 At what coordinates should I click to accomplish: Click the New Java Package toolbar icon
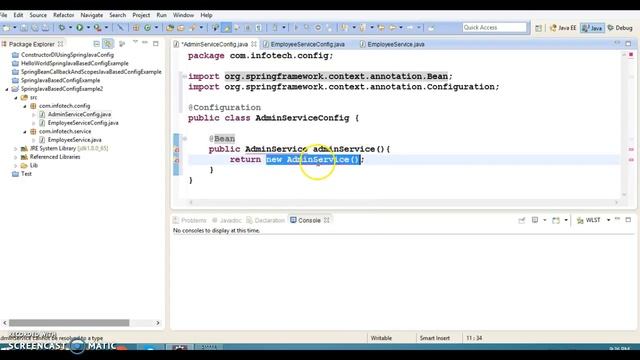pos(136,28)
